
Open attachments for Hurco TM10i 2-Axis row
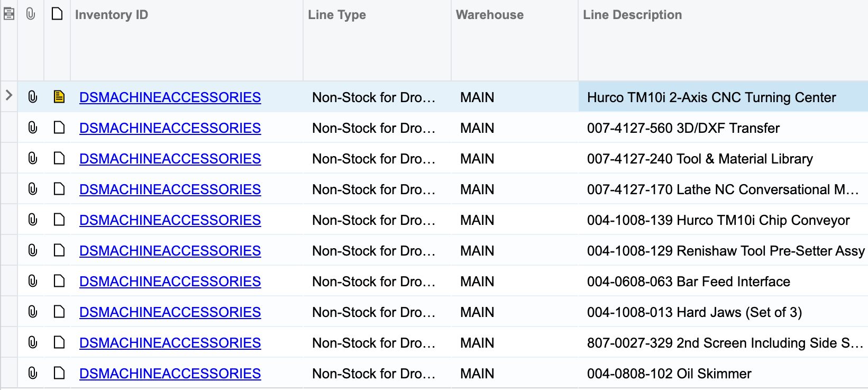(x=32, y=97)
